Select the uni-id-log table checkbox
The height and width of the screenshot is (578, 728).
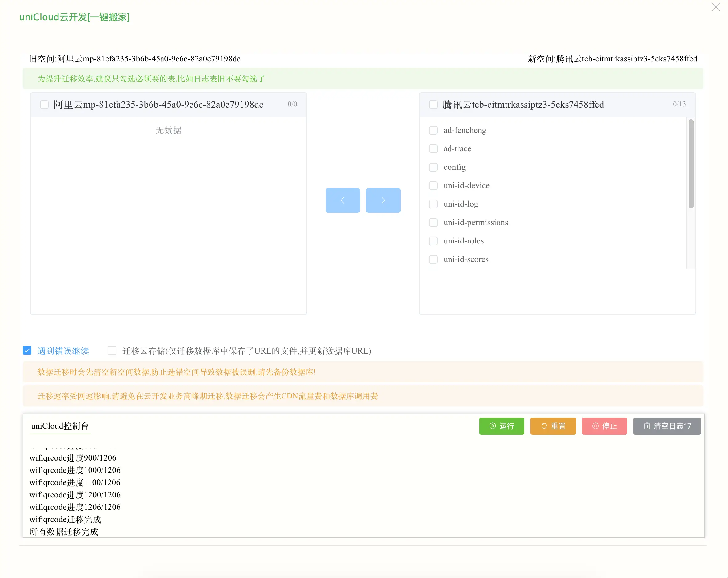(433, 204)
